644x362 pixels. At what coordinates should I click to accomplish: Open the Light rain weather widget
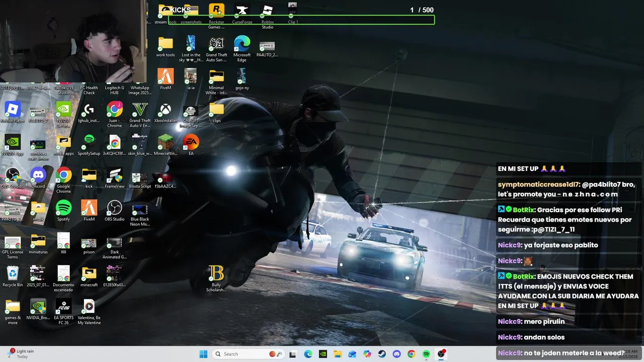point(20,354)
